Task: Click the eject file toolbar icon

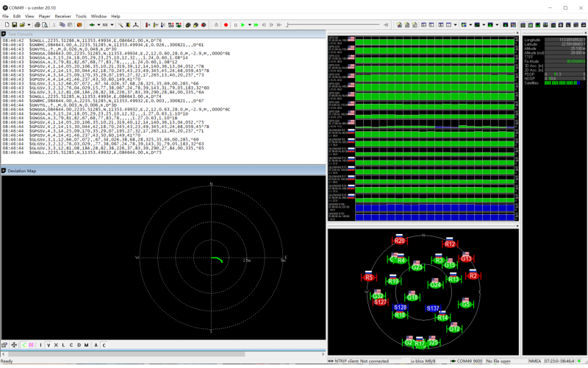Action: [x=216, y=25]
